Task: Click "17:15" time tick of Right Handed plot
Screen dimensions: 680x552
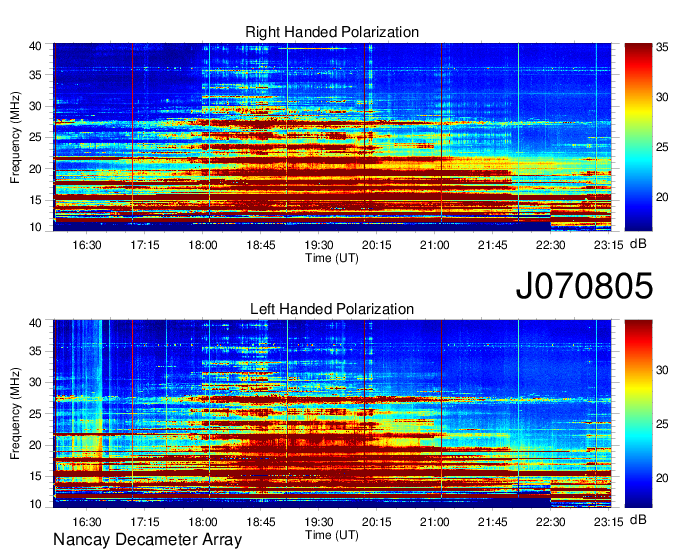Action: [144, 245]
